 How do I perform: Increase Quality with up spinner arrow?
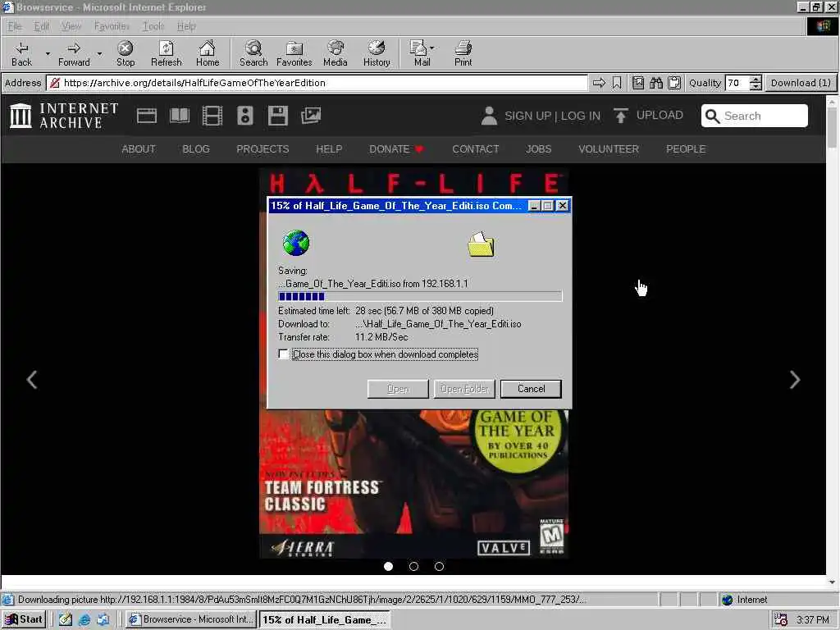coord(756,80)
